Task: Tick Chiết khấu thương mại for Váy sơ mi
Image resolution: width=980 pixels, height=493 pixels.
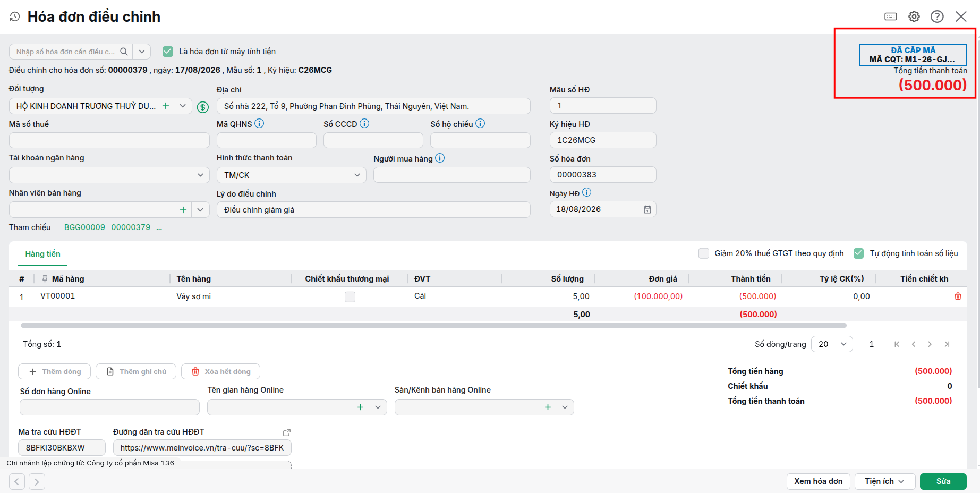Action: click(x=350, y=297)
